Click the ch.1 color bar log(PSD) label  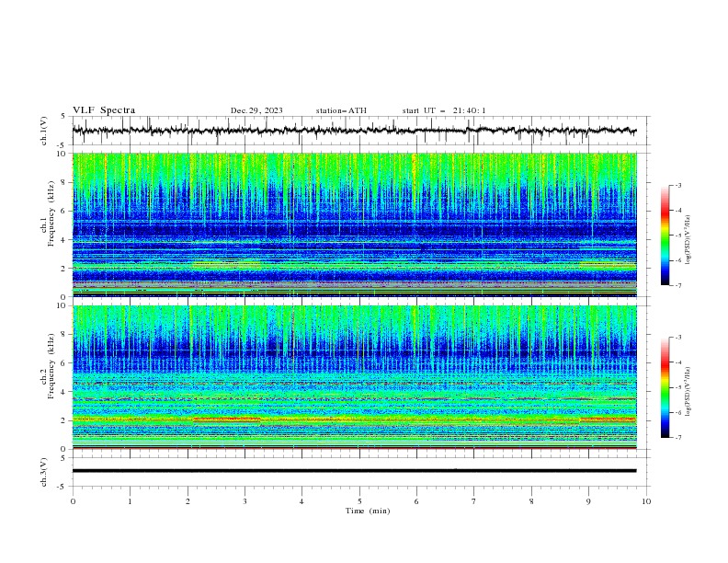[688, 240]
